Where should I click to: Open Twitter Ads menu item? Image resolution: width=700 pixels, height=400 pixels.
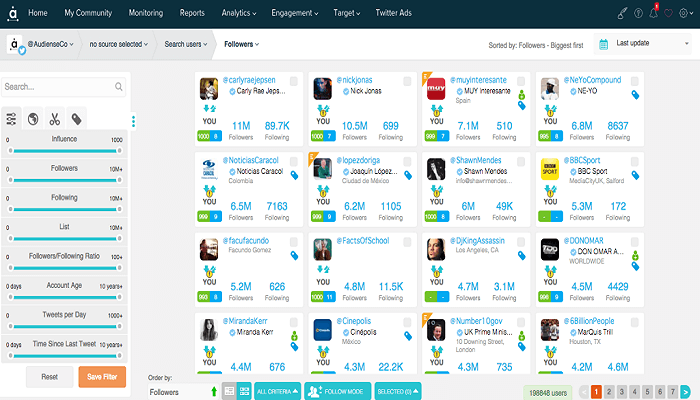(393, 13)
